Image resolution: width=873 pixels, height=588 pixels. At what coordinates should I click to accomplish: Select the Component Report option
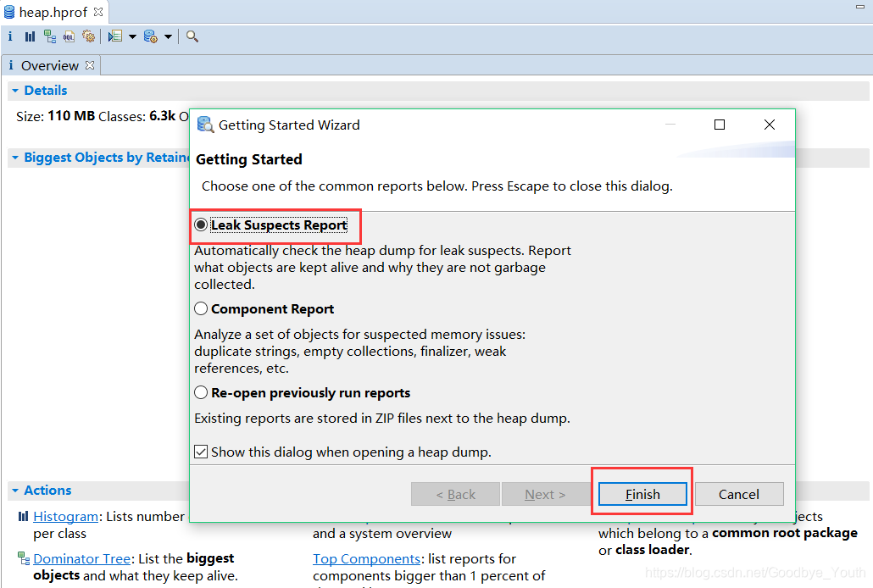coord(264,309)
